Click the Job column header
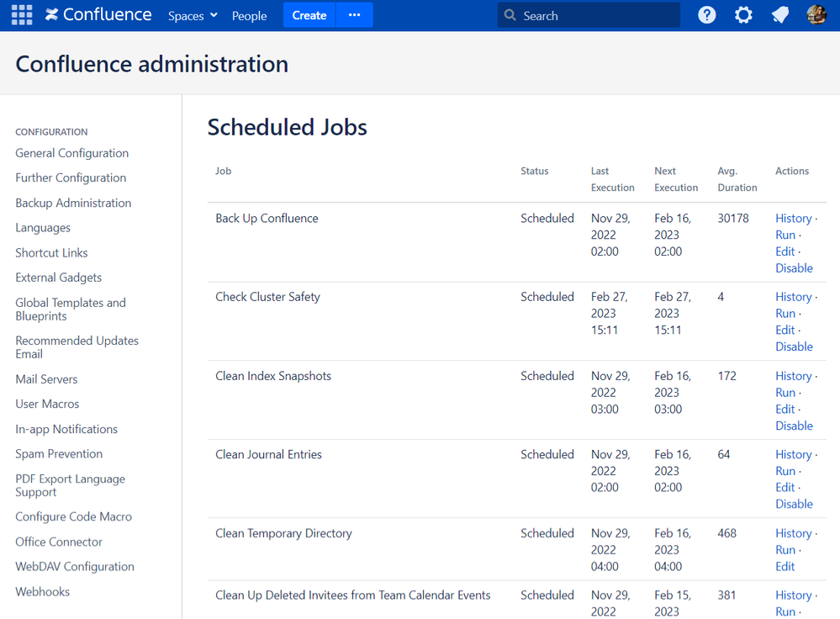This screenshot has height=619, width=840. coord(223,171)
